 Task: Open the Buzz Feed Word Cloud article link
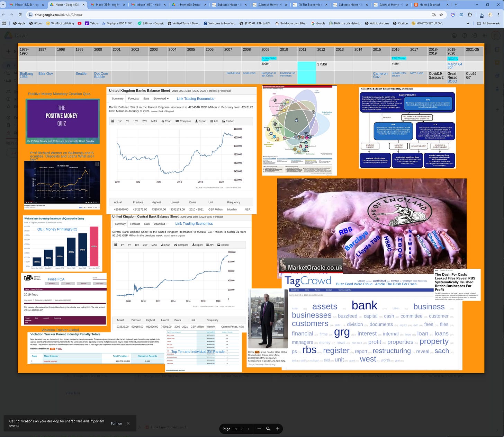click(x=376, y=284)
